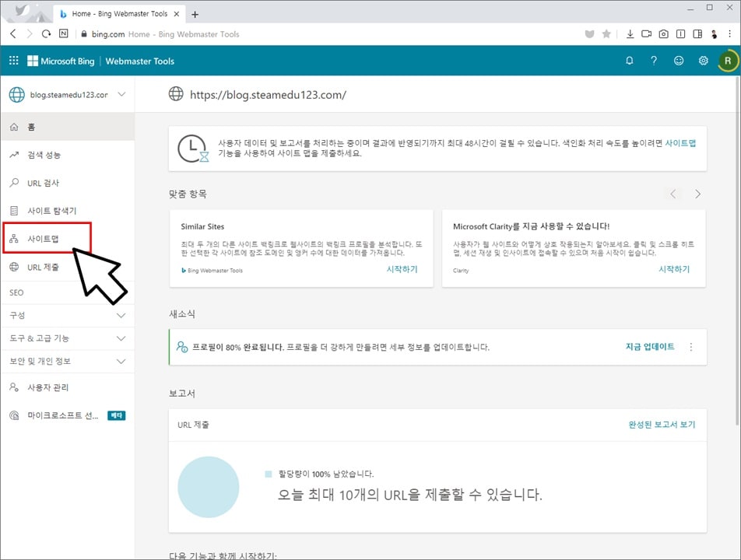Click the video capture icon in toolbar

pyautogui.click(x=646, y=33)
